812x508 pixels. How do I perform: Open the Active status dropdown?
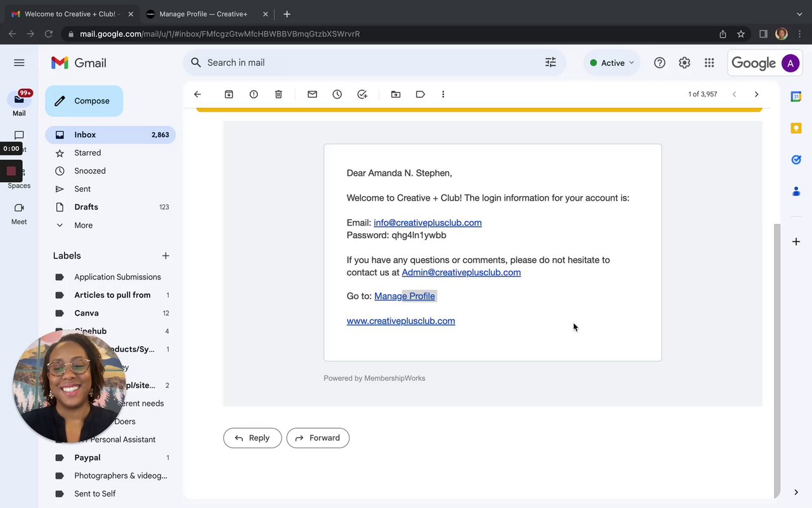tap(612, 63)
